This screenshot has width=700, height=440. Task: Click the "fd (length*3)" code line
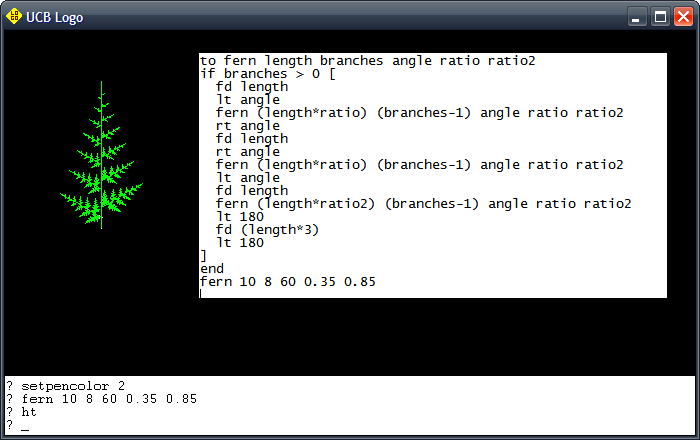point(267,230)
